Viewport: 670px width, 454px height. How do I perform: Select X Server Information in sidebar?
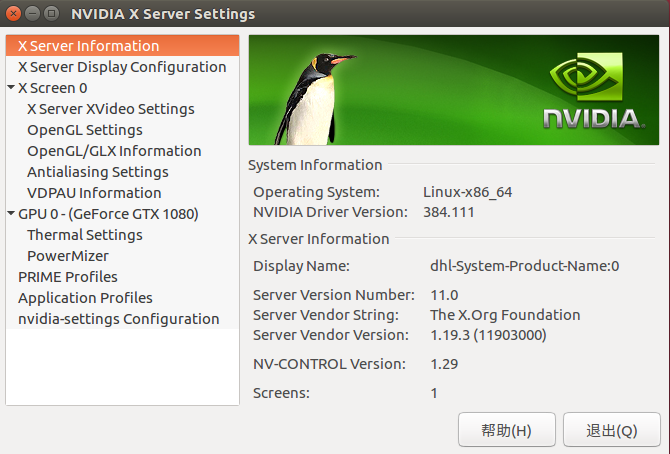[122, 46]
